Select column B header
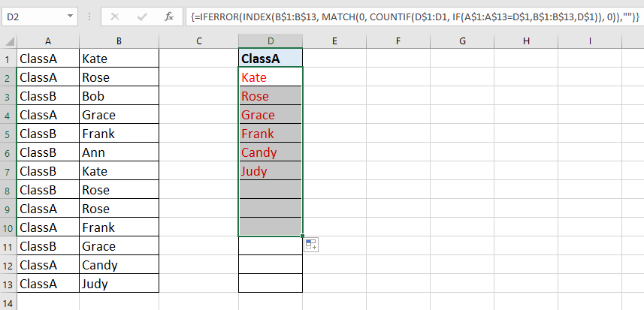The image size is (644, 310). (x=119, y=41)
